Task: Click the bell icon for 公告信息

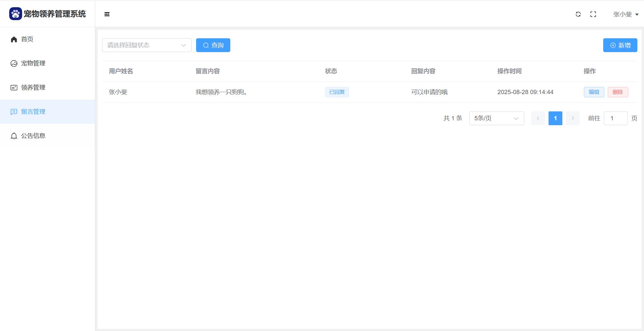Action: coord(14,136)
